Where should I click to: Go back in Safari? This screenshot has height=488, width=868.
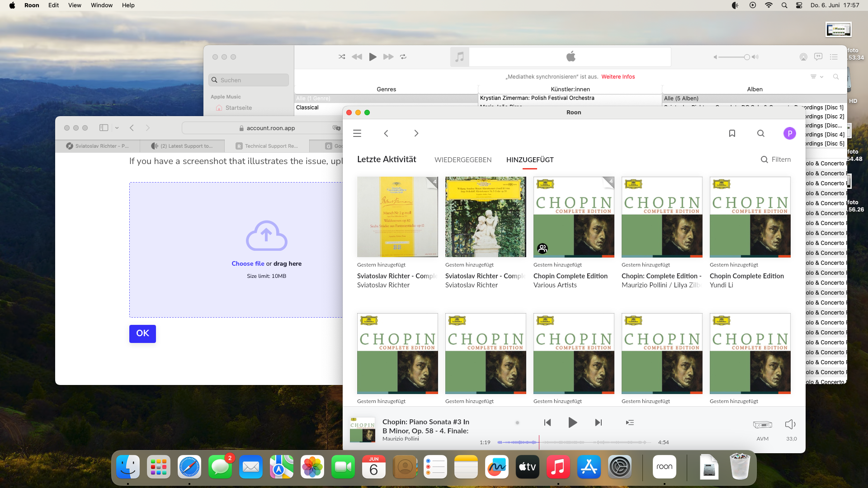pyautogui.click(x=132, y=128)
